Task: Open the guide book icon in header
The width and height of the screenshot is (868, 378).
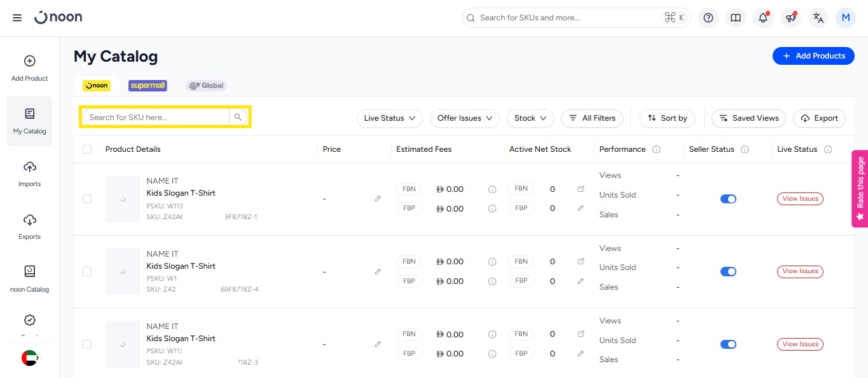Action: tap(736, 18)
